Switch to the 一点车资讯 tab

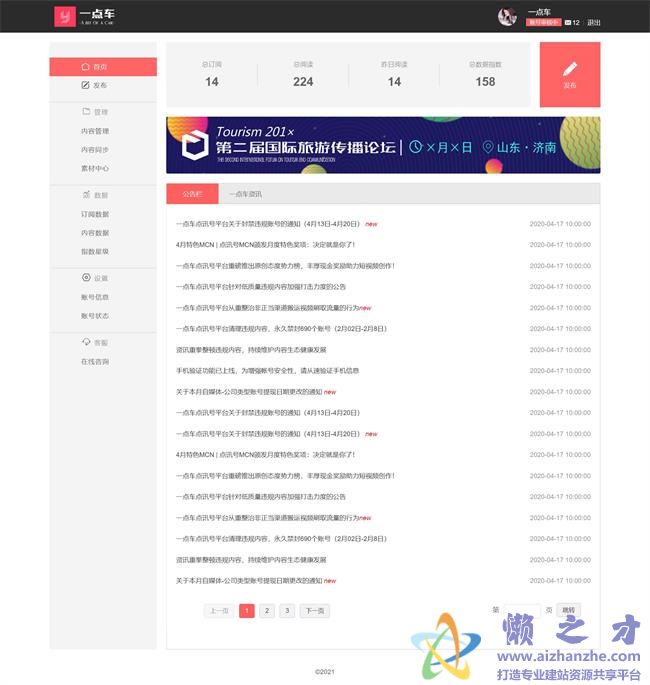245,194
